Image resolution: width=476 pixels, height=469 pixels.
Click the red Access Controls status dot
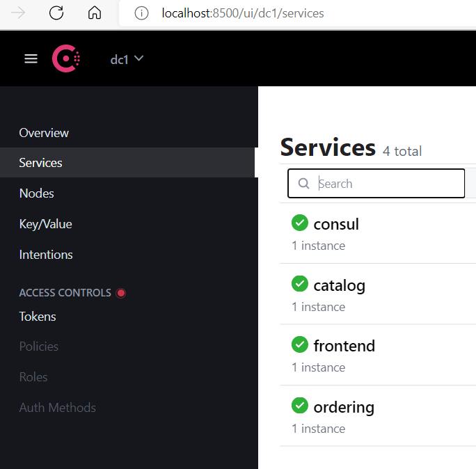[121, 293]
